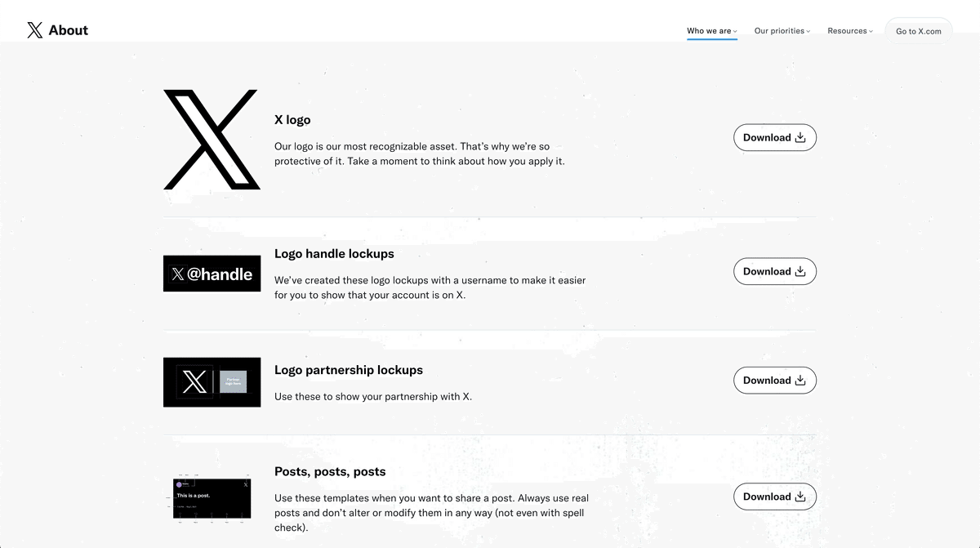980x548 pixels.
Task: Open the @handle lockup thumbnail
Action: coord(212,274)
